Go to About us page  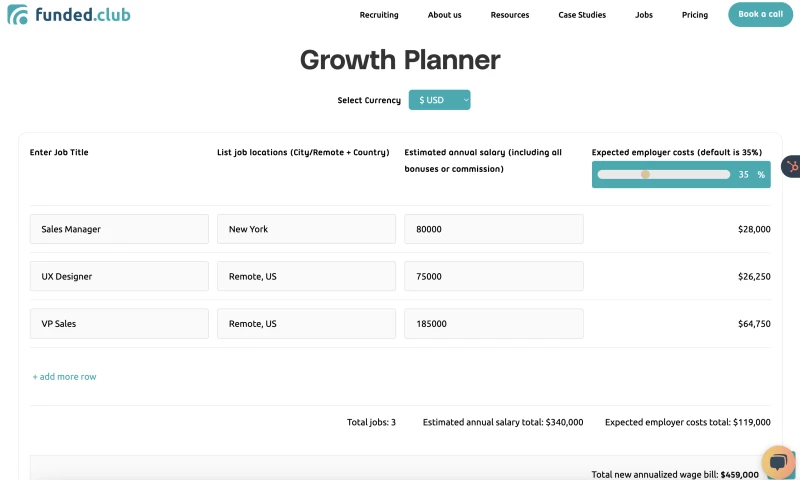(444, 15)
